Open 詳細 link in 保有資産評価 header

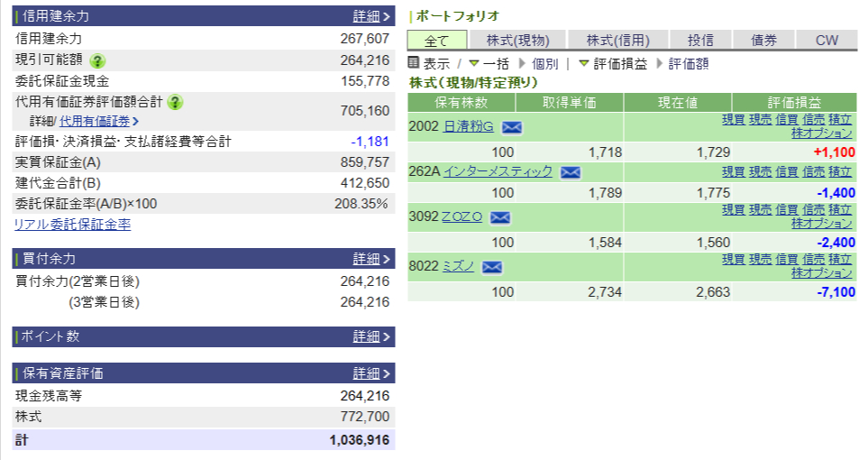click(371, 373)
